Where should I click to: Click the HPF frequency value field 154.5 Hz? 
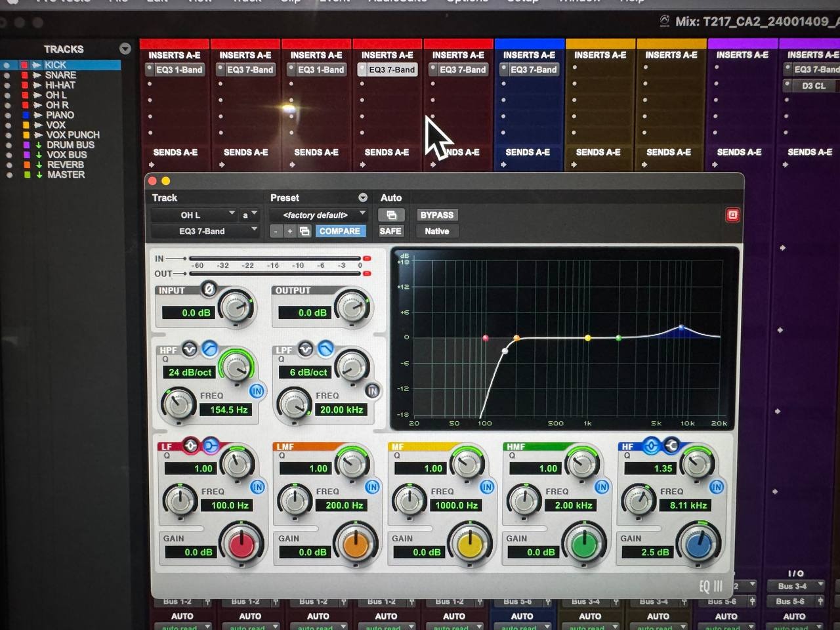[x=228, y=409]
